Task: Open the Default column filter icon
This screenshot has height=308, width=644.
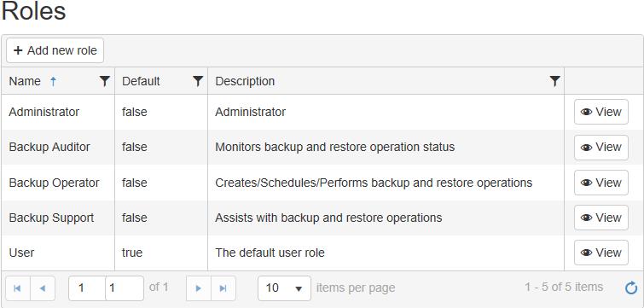Action: tap(198, 81)
